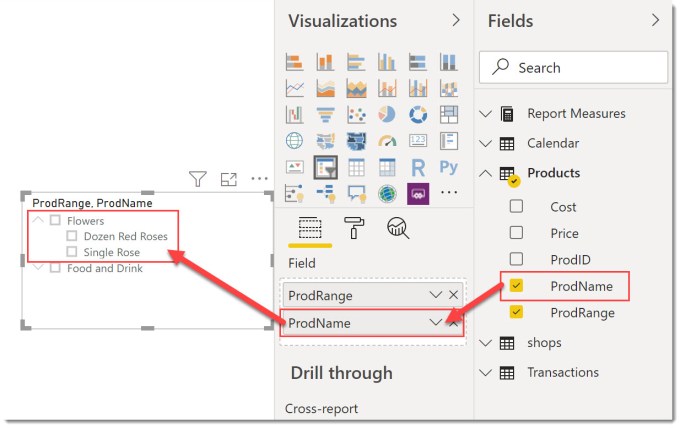Select the table visualization

[356, 167]
